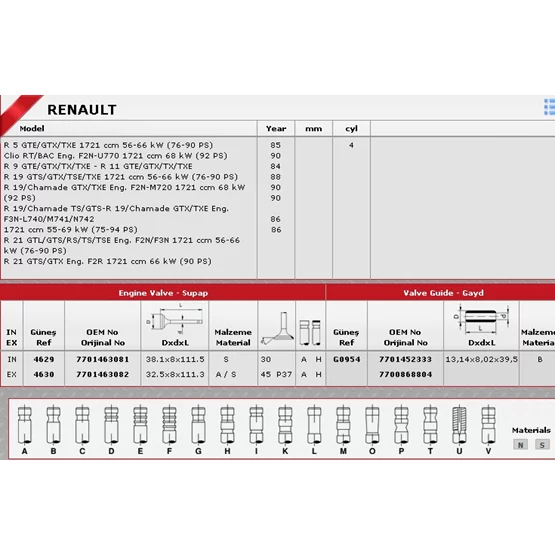
Task: Click the exhaust material value A / S
Action: (x=226, y=374)
